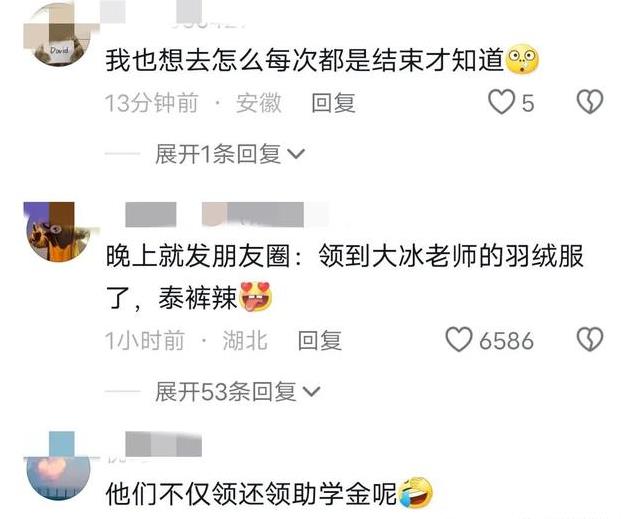Open the blurred username of third commenter
The image size is (636, 519).
click(x=164, y=444)
